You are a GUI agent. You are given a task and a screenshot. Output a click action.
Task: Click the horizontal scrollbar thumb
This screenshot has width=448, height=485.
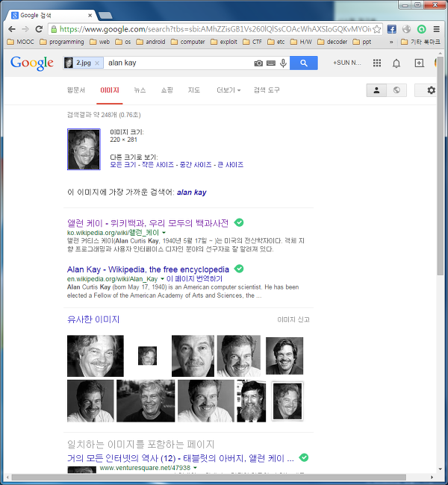(x=209, y=478)
